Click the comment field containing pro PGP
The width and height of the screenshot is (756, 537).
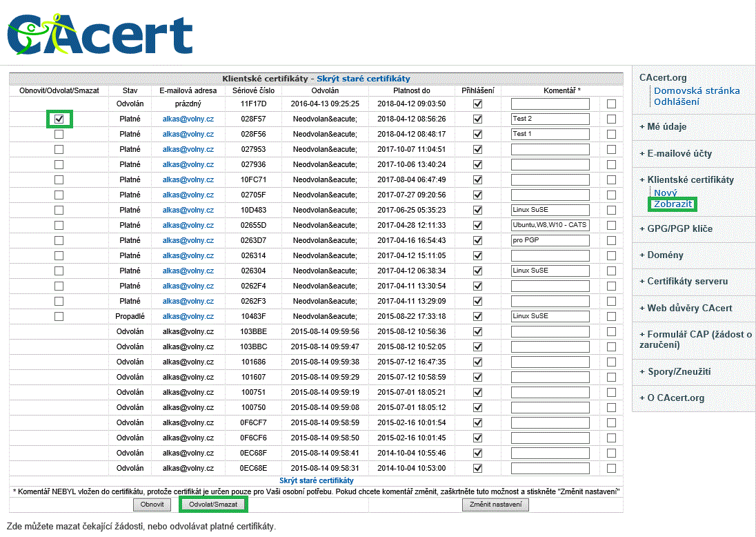click(550, 240)
